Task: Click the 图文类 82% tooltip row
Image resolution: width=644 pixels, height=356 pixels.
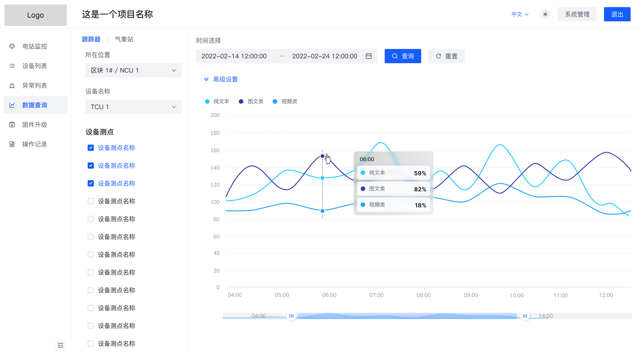Action: click(x=394, y=189)
